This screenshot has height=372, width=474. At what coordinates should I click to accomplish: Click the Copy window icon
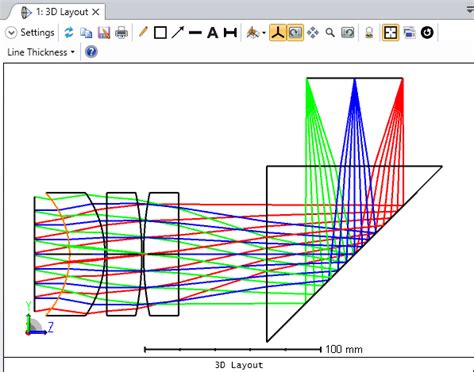pyautogui.click(x=86, y=33)
